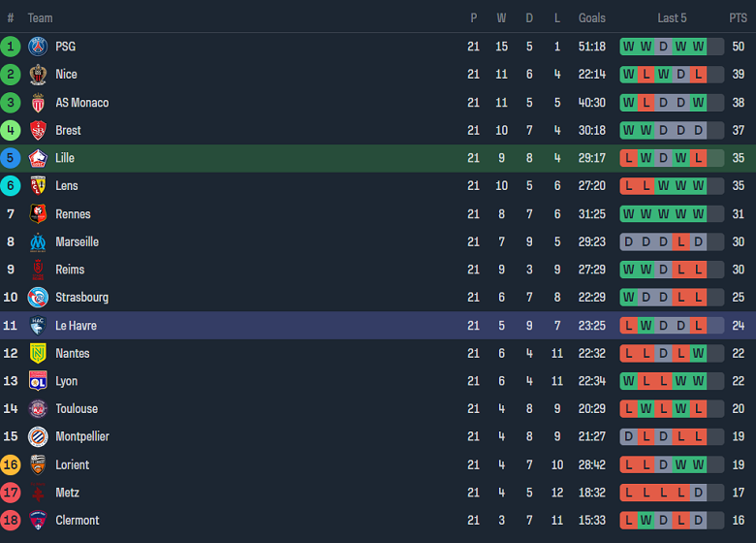Image resolution: width=756 pixels, height=543 pixels.
Task: Click Rennes' first Last 5 win result
Action: pyautogui.click(x=628, y=214)
